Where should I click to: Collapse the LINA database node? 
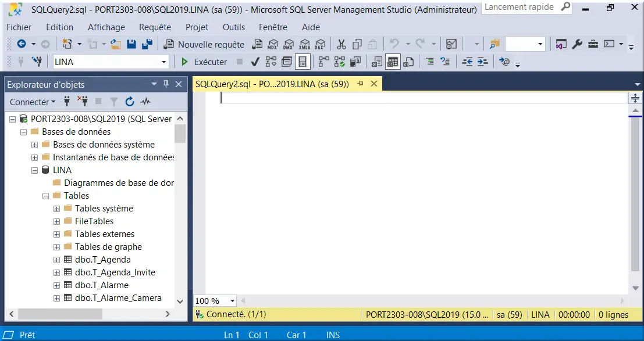click(x=34, y=170)
